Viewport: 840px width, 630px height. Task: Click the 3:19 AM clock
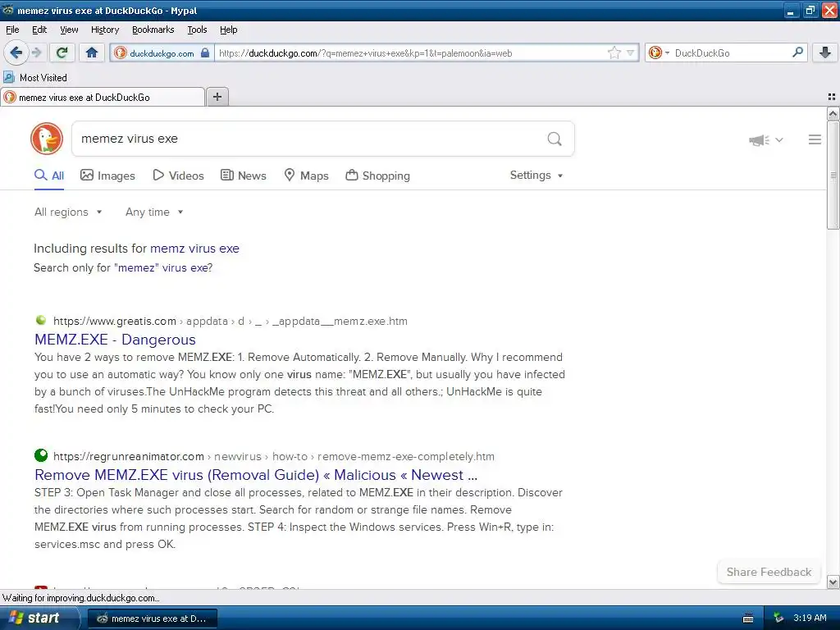pyautogui.click(x=810, y=619)
